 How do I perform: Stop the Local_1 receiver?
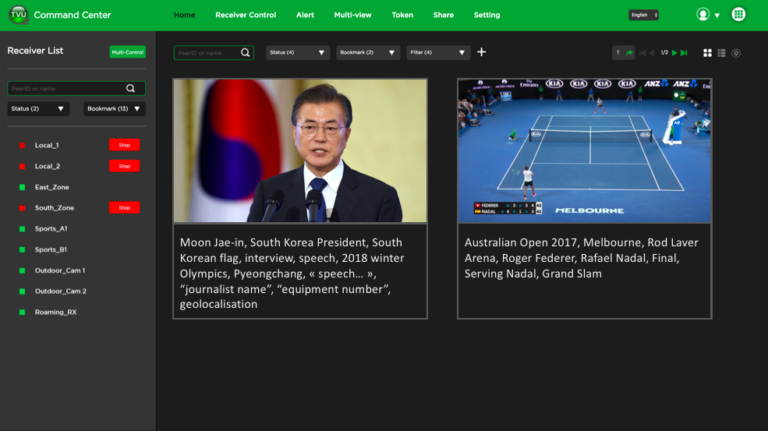pyautogui.click(x=124, y=145)
